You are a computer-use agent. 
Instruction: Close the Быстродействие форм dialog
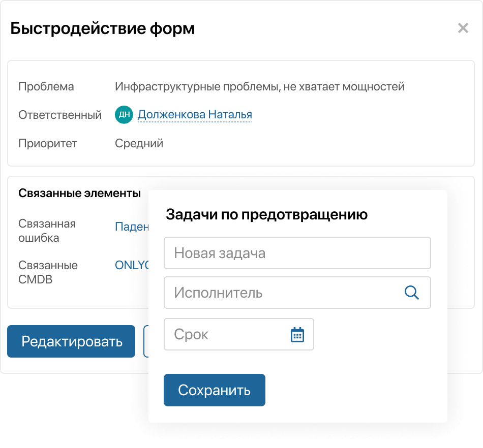(x=463, y=28)
